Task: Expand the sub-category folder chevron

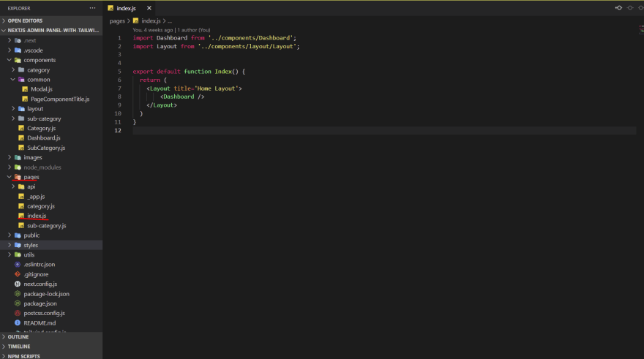Action: [x=13, y=118]
